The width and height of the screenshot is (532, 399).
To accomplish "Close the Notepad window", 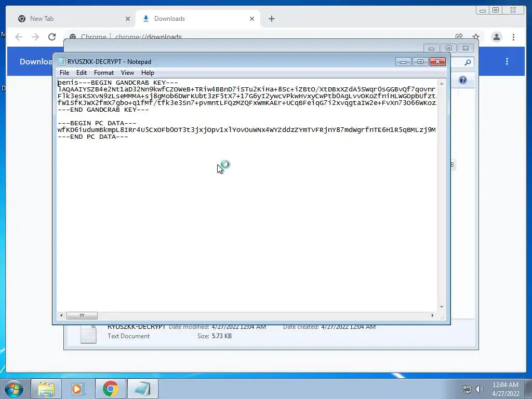I will 437,62.
